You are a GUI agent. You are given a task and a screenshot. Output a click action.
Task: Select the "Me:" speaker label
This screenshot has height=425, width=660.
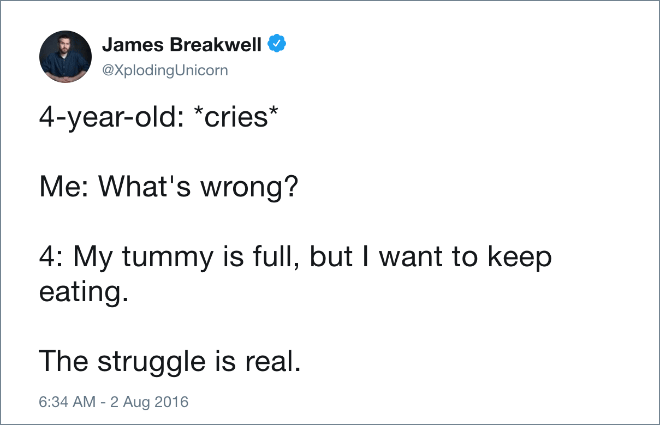(x=64, y=186)
